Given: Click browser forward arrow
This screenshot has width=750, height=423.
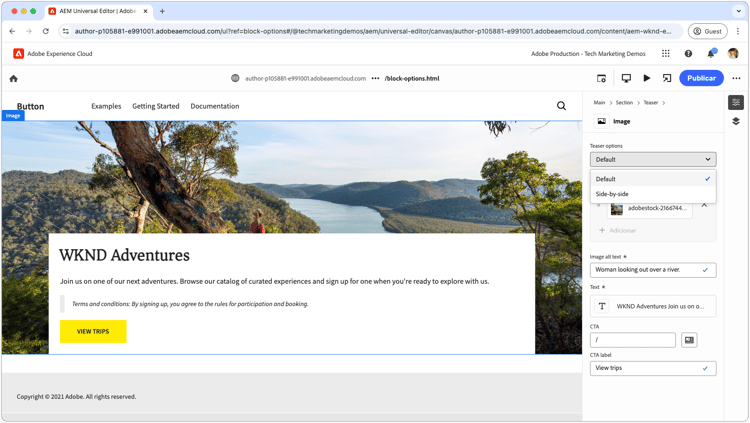Looking at the screenshot, I should 29,31.
